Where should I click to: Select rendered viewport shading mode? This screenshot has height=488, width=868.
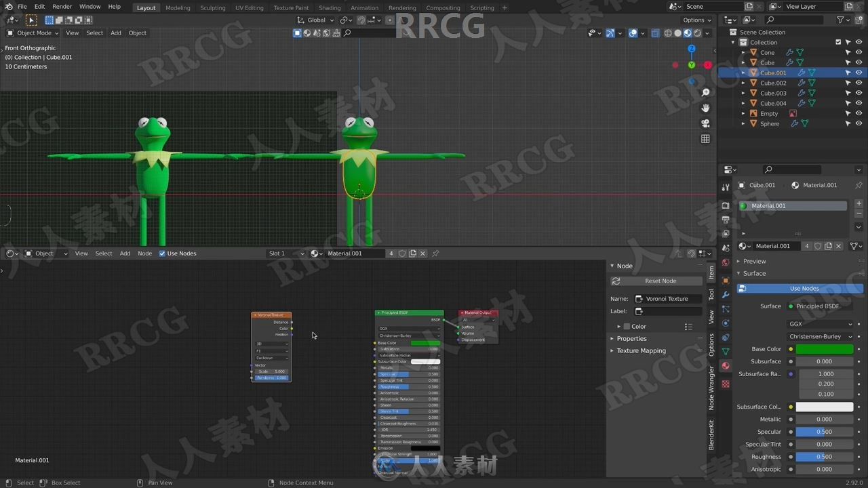pyautogui.click(x=697, y=33)
